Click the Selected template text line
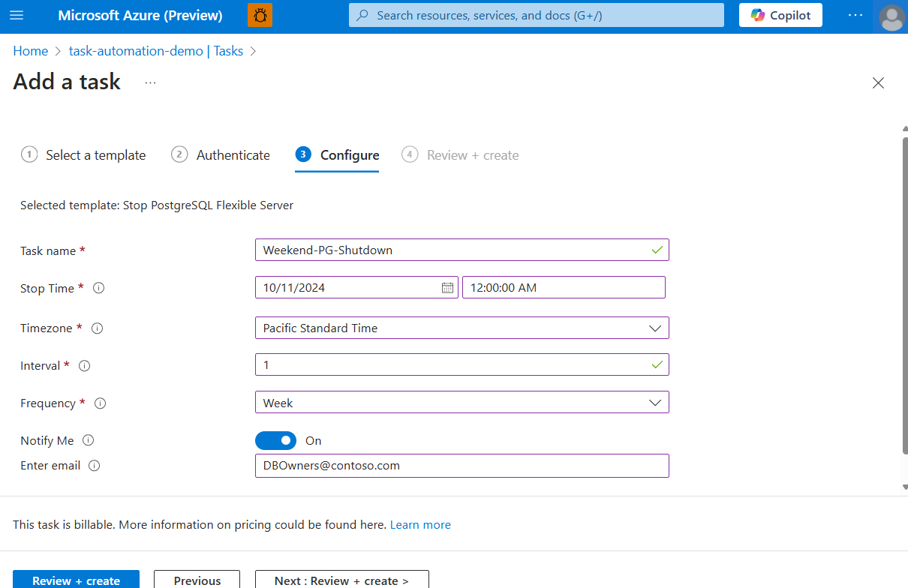 157,205
